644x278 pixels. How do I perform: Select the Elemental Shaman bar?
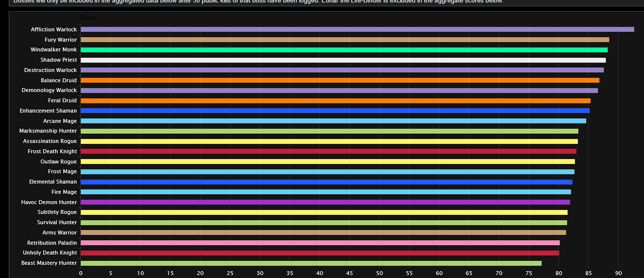point(327,182)
